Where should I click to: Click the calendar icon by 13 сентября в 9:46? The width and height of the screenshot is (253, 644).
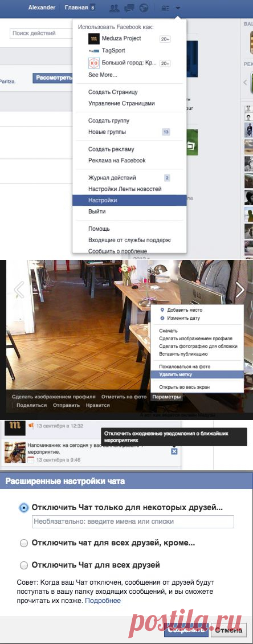(31, 460)
